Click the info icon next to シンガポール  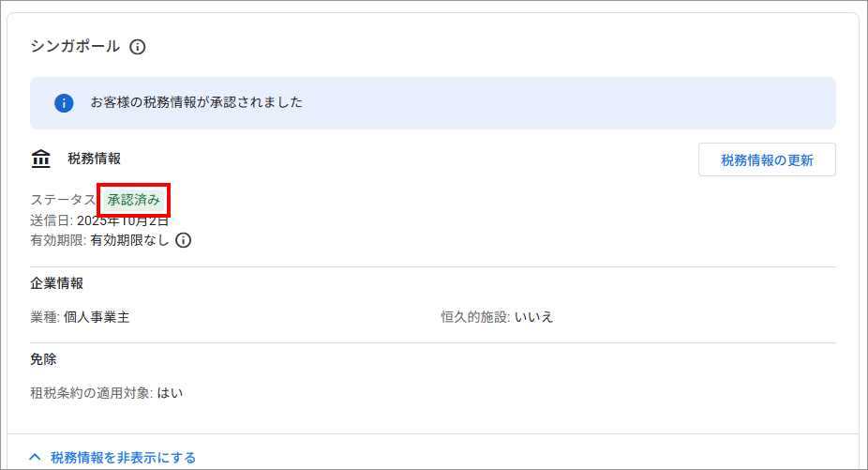click(138, 47)
